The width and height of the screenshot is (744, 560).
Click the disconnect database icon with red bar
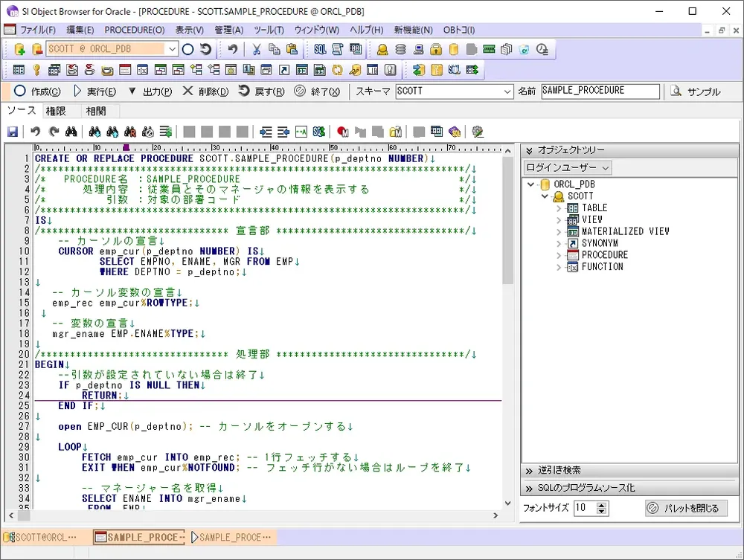click(37, 49)
